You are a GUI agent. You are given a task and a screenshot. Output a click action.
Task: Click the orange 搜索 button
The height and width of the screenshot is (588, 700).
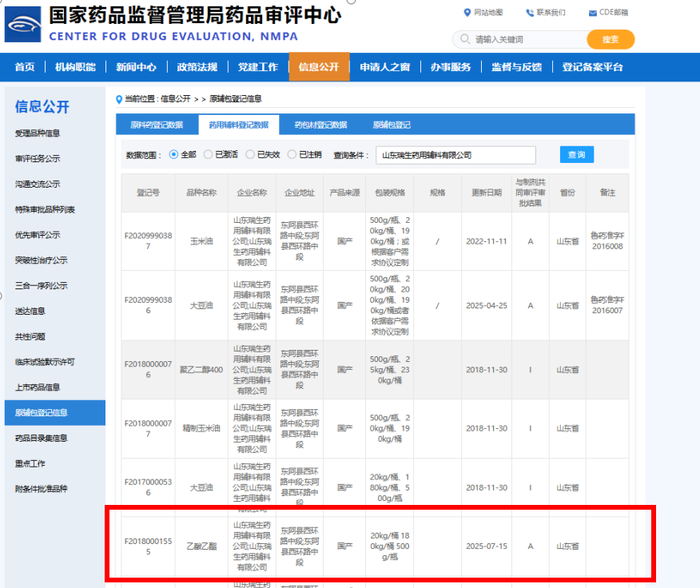(x=611, y=39)
